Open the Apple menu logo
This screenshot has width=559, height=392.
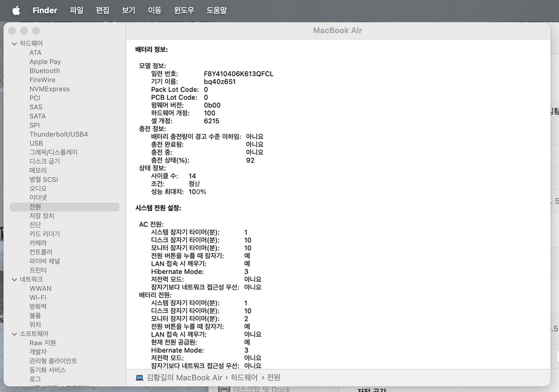click(x=16, y=10)
